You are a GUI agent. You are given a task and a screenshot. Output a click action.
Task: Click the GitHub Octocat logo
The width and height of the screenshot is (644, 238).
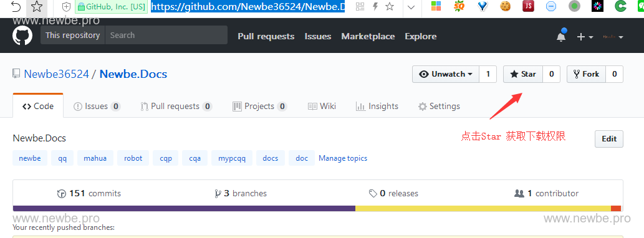point(22,36)
